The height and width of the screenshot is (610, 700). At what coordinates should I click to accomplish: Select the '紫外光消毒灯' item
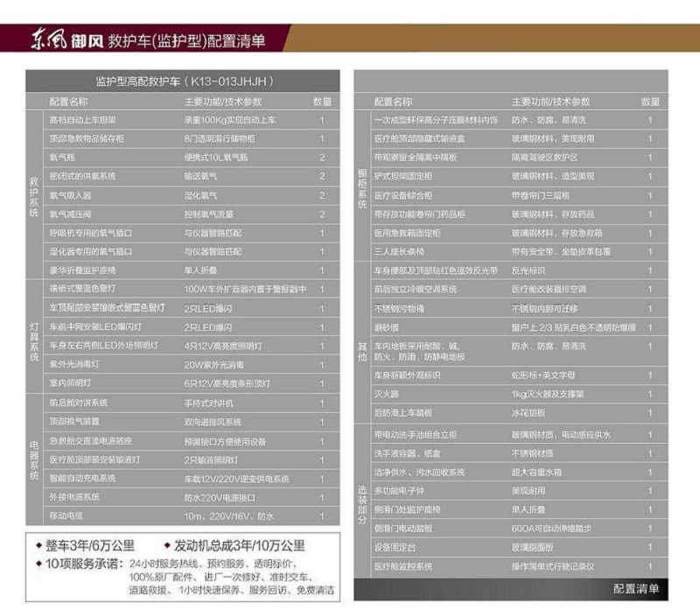tap(74, 364)
